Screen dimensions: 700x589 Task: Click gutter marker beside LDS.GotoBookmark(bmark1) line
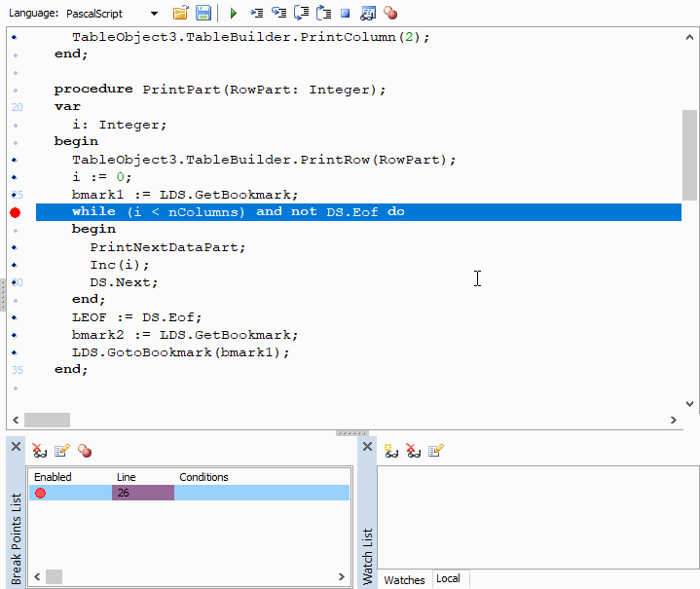(15, 352)
